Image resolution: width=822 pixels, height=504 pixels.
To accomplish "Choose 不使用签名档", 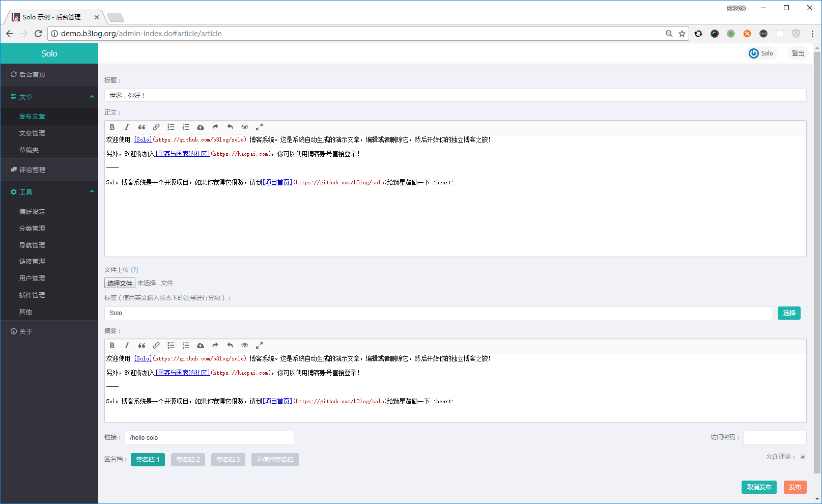I will [x=275, y=460].
